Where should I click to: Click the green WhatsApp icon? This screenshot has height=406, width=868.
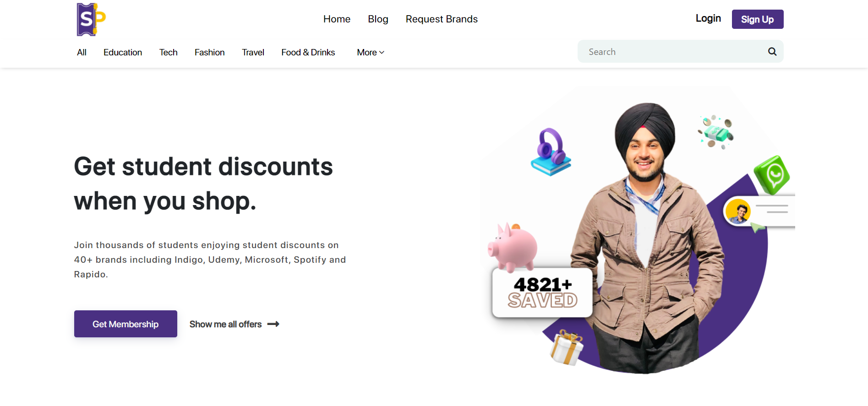click(772, 175)
